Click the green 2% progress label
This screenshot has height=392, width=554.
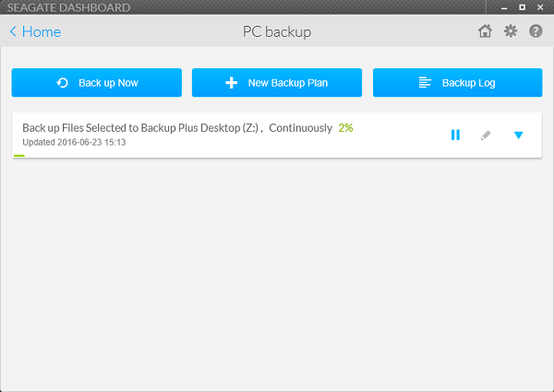coord(345,127)
